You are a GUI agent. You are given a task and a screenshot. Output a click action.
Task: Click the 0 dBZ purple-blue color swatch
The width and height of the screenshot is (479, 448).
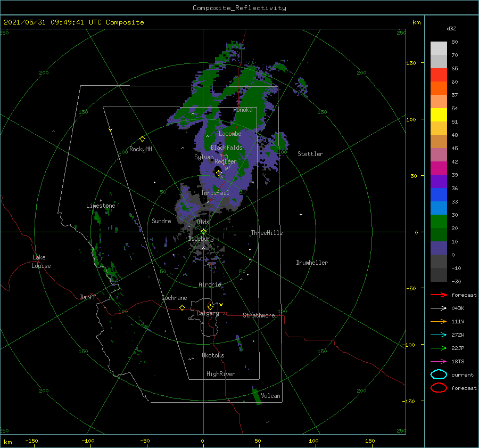(439, 248)
